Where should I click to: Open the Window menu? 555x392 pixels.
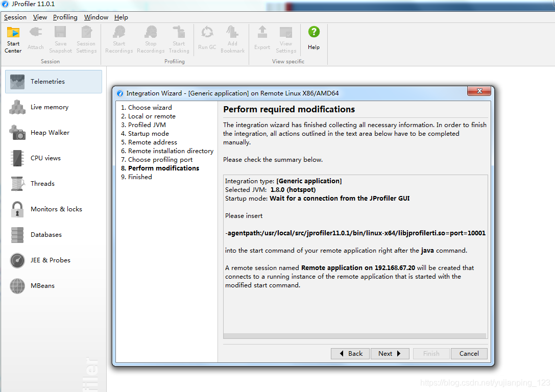click(x=96, y=17)
